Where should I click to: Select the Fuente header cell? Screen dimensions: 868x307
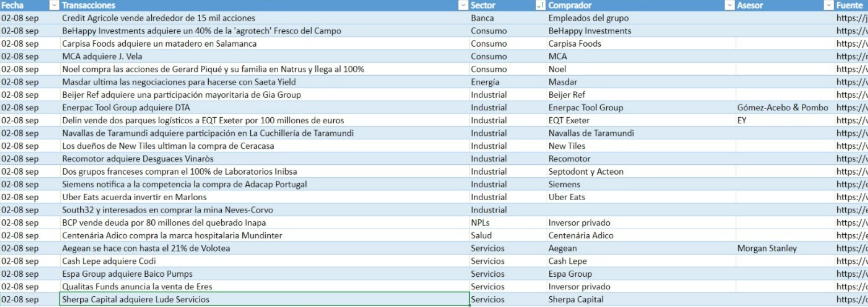(x=851, y=5)
